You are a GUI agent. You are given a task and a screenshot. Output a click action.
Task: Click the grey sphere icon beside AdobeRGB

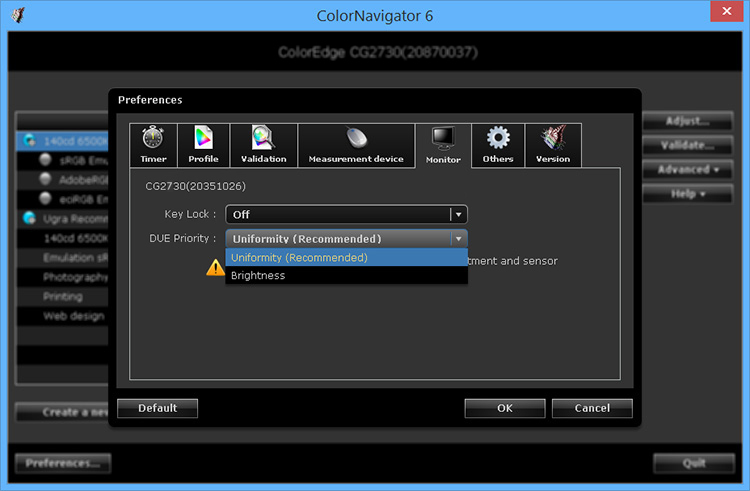tap(45, 179)
